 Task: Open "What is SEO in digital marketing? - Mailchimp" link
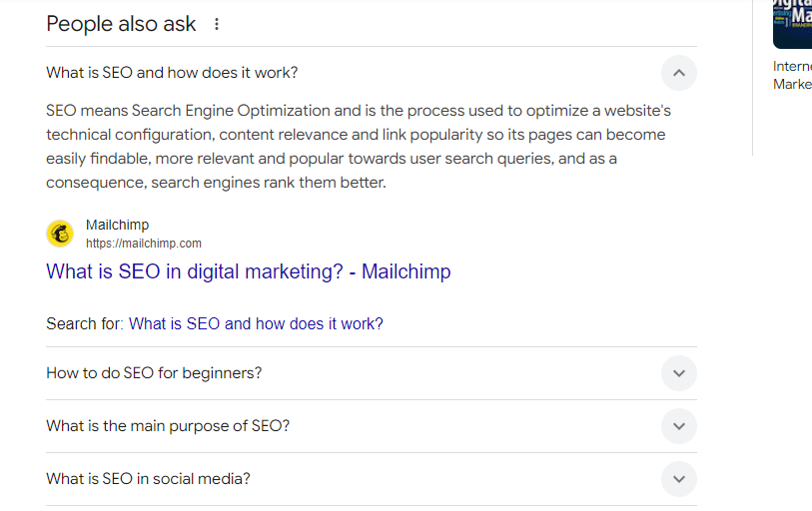coord(248,271)
